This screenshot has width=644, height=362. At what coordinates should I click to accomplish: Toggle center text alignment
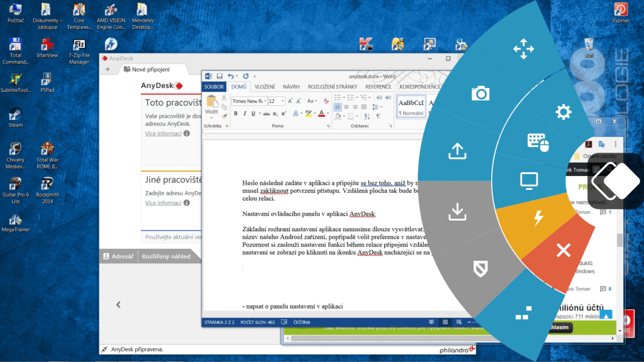tap(347, 107)
